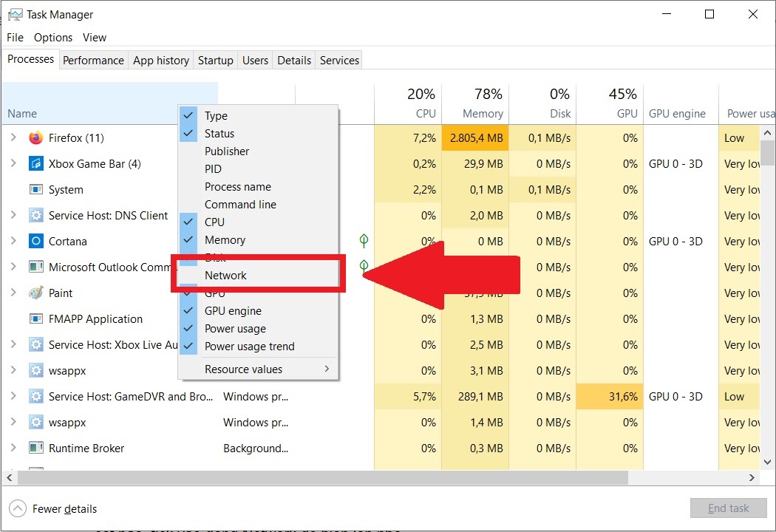The height and width of the screenshot is (532, 776).
Task: Toggle the Power usage trend column
Action: pyautogui.click(x=258, y=347)
